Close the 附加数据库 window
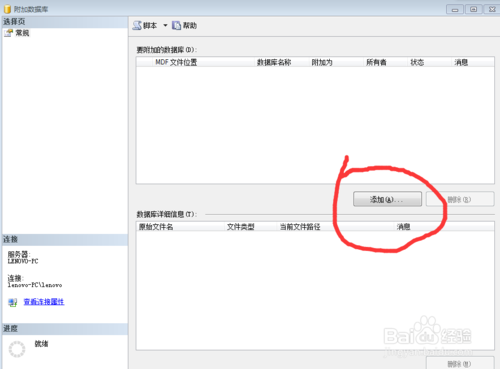This screenshot has width=500, height=369. [492, 9]
